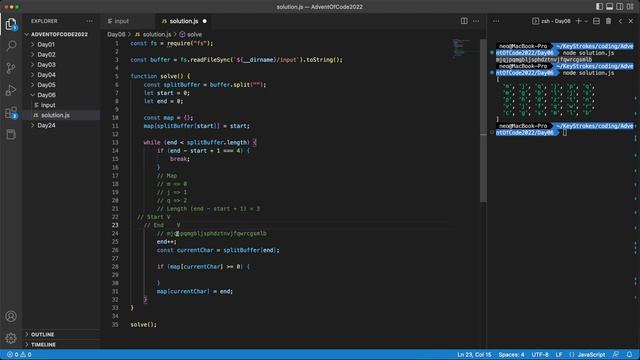The height and width of the screenshot is (360, 640).
Task: Kill the terminal with trash icon
Action: point(608,21)
